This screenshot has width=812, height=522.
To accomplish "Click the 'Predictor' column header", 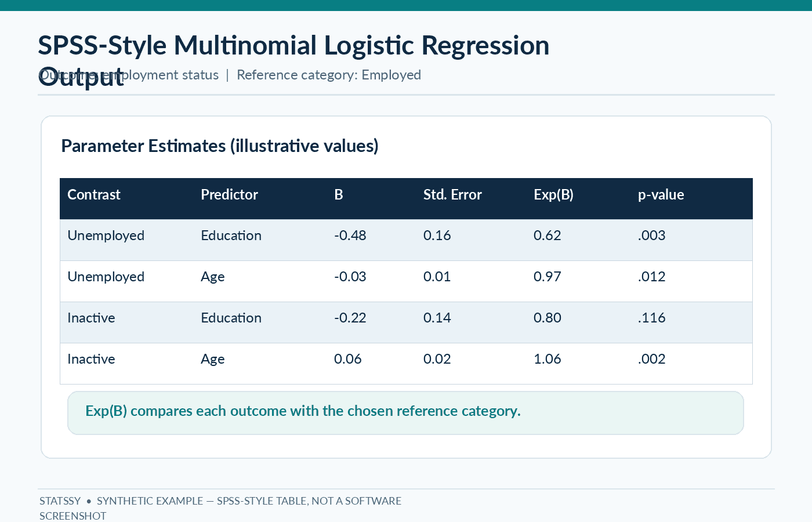I will [229, 195].
